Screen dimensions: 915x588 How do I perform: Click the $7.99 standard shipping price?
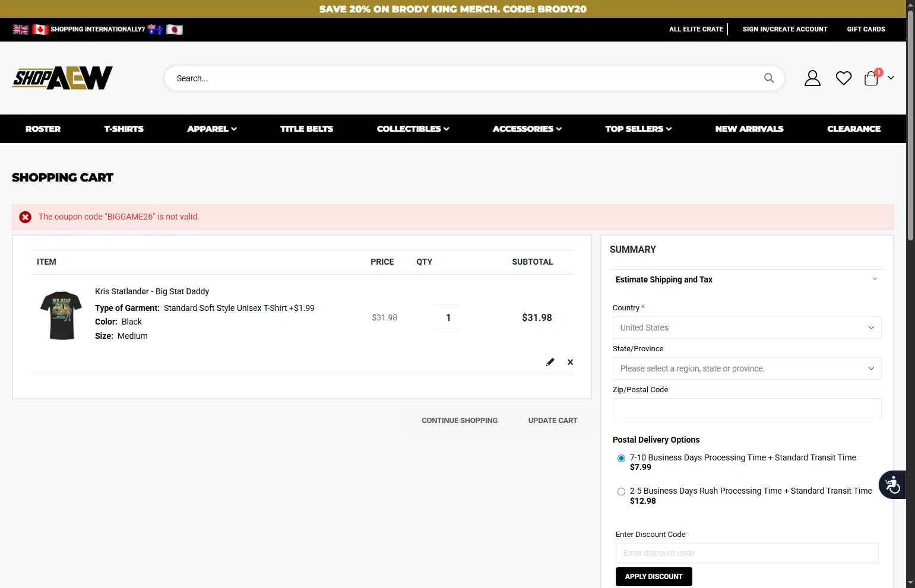[x=641, y=468]
